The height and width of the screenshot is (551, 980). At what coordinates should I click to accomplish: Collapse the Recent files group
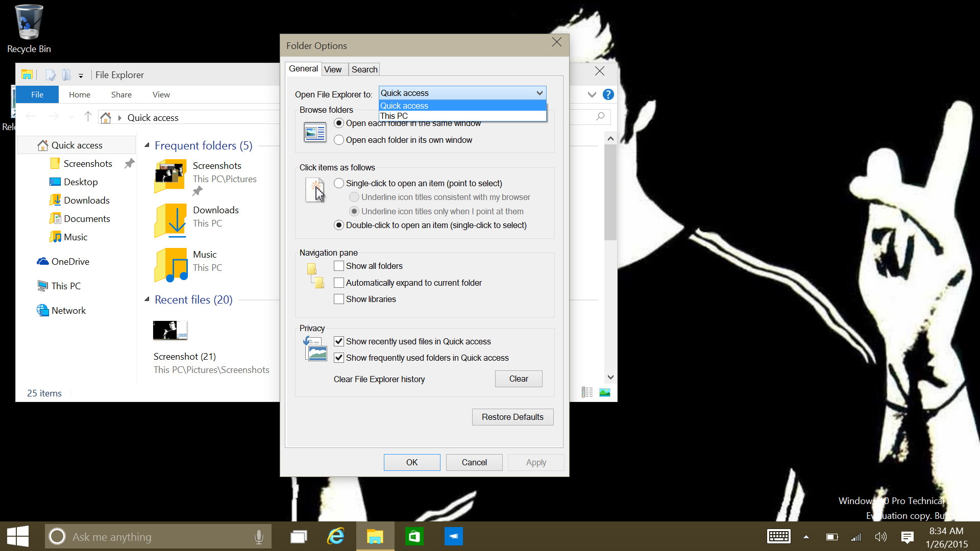(147, 299)
